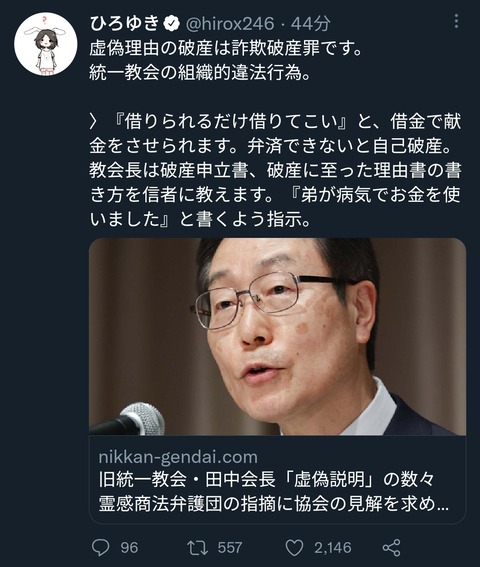Click the line 統一教会の組織的違法行為

tap(200, 74)
